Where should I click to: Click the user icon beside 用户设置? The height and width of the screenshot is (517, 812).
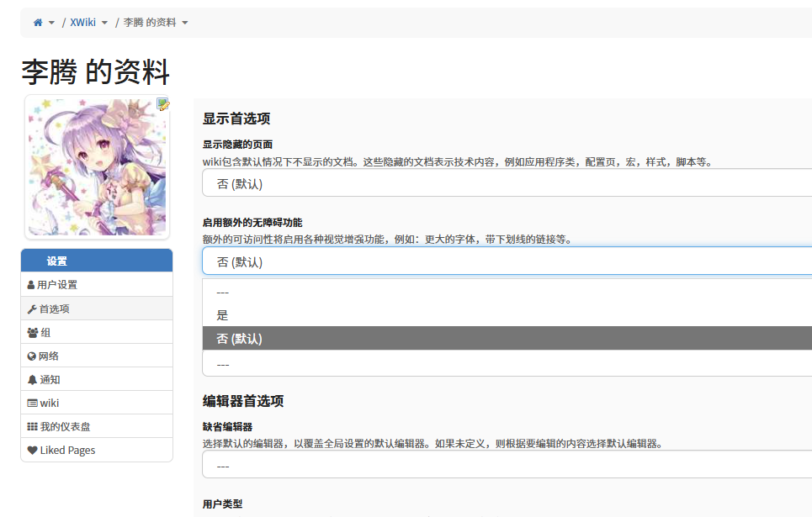click(31, 285)
